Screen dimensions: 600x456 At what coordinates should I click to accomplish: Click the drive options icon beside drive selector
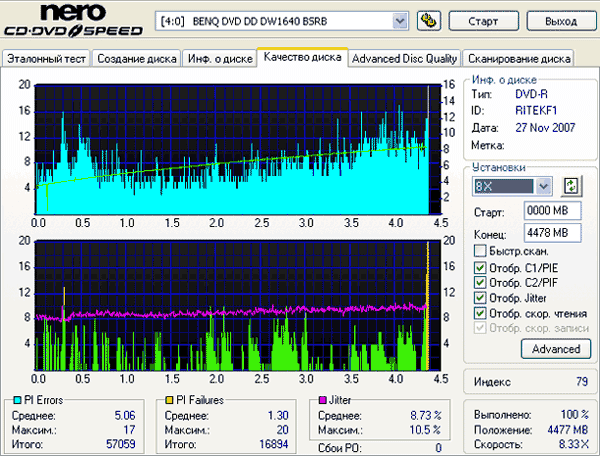[x=429, y=21]
